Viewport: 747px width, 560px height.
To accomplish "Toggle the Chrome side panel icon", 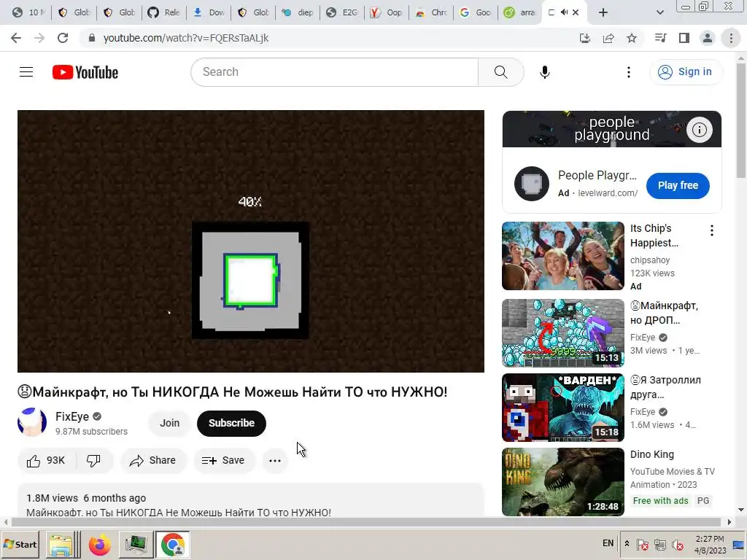I will click(x=684, y=38).
